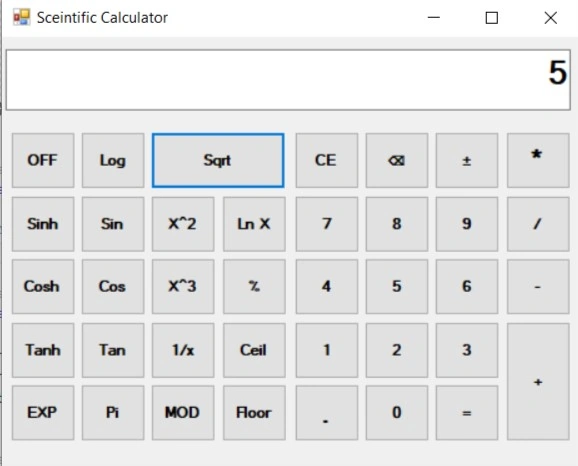Click the division slash button
578x466 pixels.
coord(538,224)
